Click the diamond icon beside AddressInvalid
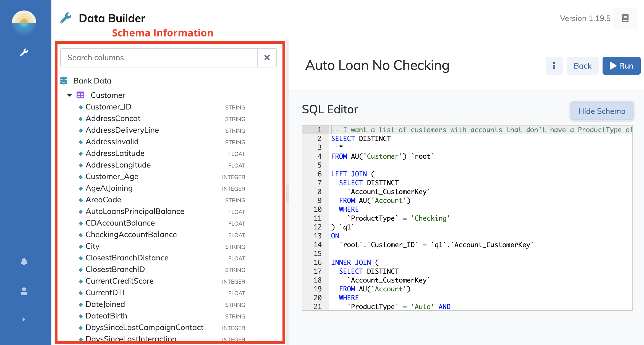 tap(81, 142)
